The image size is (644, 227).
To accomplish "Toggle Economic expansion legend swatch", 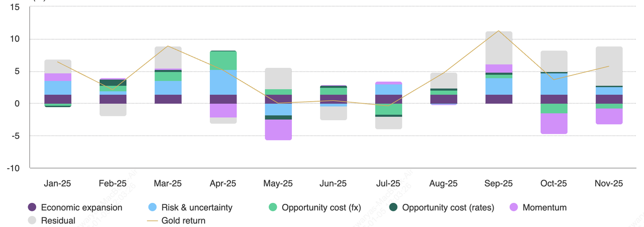I will click(32, 207).
